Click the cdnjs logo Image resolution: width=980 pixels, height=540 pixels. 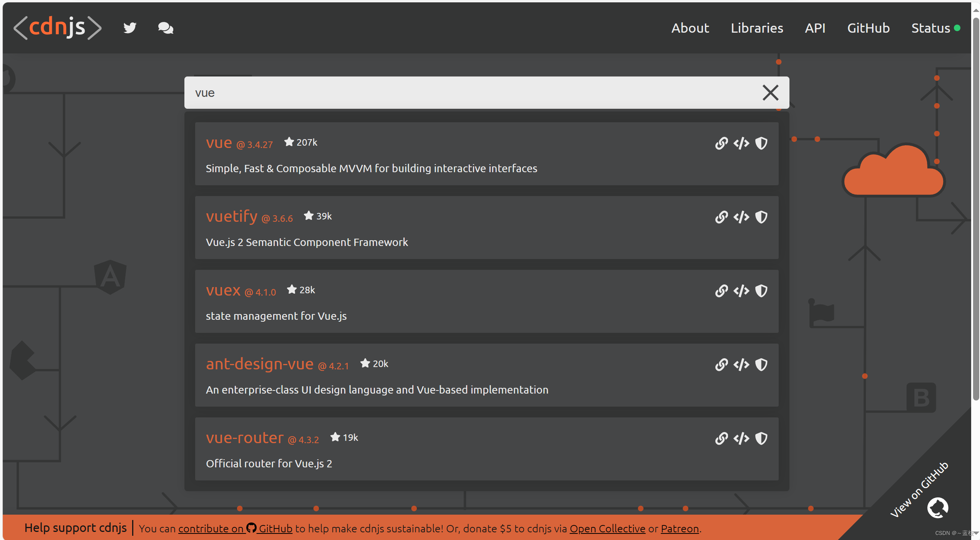pyautogui.click(x=58, y=28)
